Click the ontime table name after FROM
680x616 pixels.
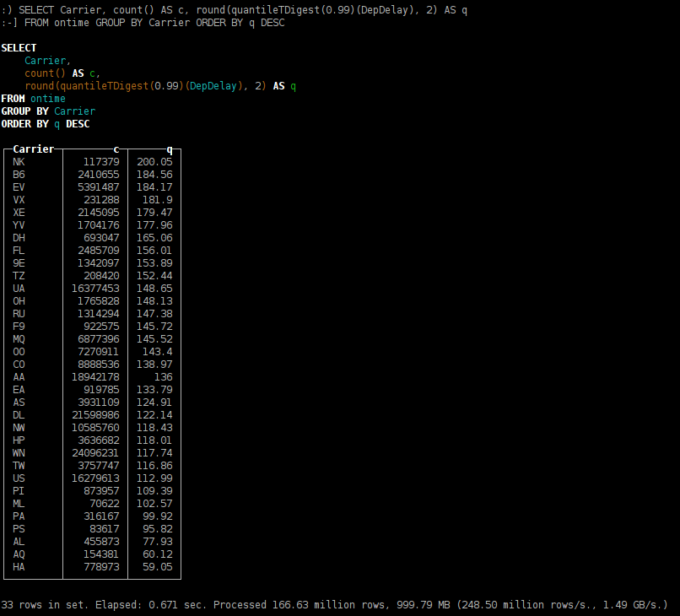click(x=47, y=99)
